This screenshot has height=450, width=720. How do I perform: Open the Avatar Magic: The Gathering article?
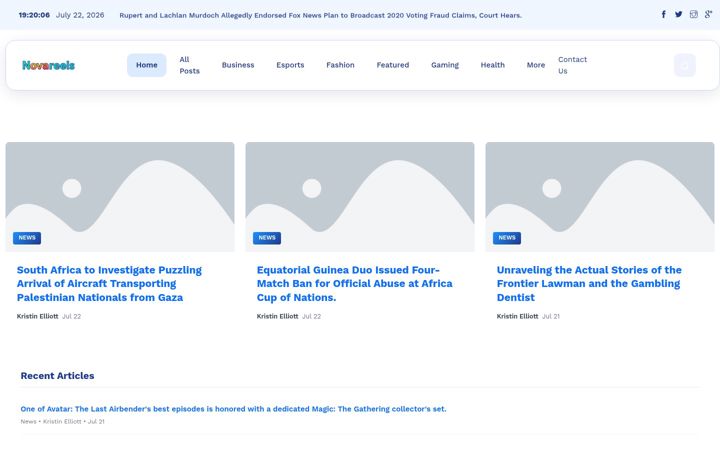[233, 409]
